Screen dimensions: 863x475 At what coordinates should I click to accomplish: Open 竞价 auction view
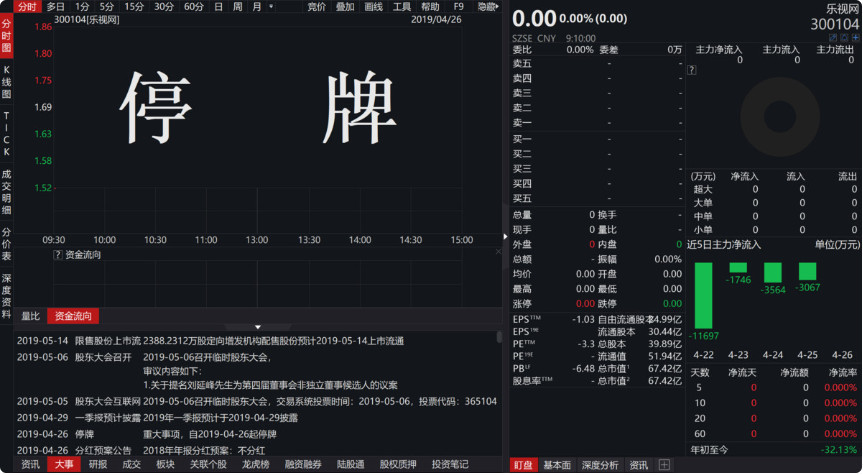point(316,7)
